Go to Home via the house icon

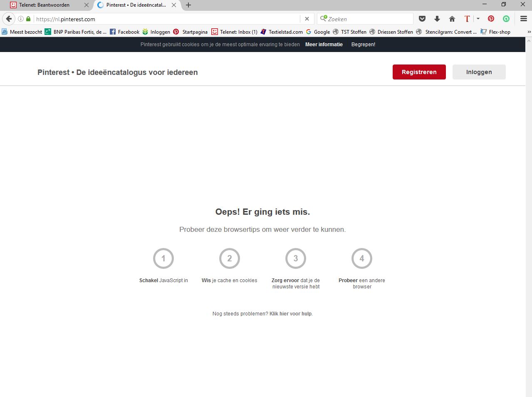pos(452,19)
